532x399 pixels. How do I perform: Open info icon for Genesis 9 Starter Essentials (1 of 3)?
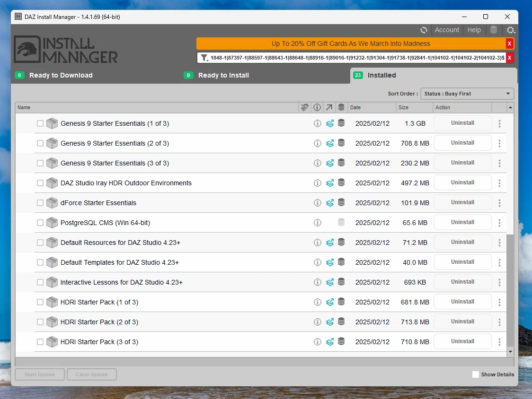(317, 123)
